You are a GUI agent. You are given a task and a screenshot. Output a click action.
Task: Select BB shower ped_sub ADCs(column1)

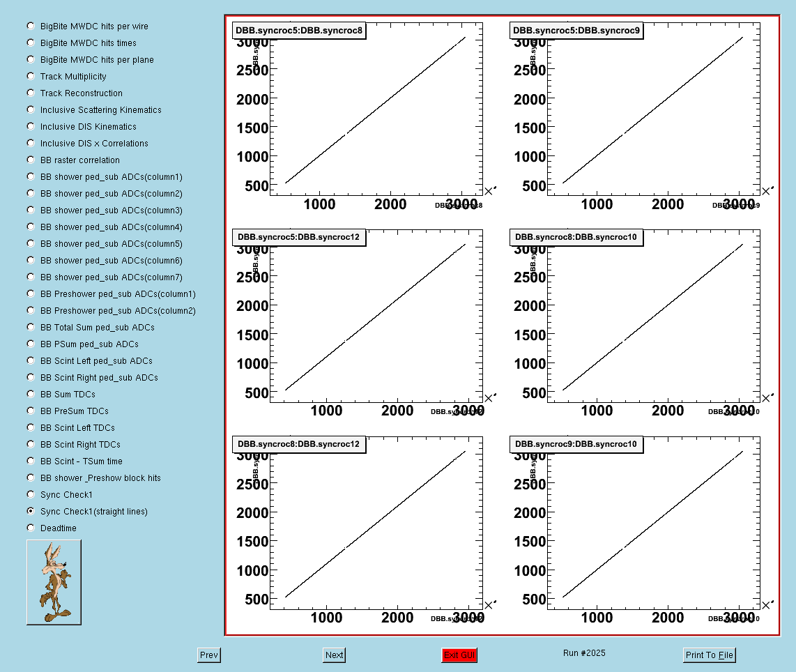pyautogui.click(x=31, y=176)
